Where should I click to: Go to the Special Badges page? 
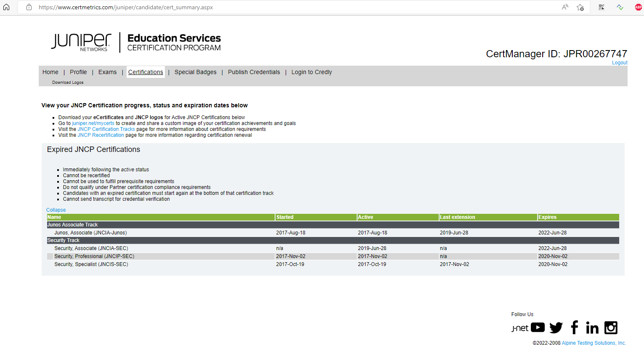point(195,72)
